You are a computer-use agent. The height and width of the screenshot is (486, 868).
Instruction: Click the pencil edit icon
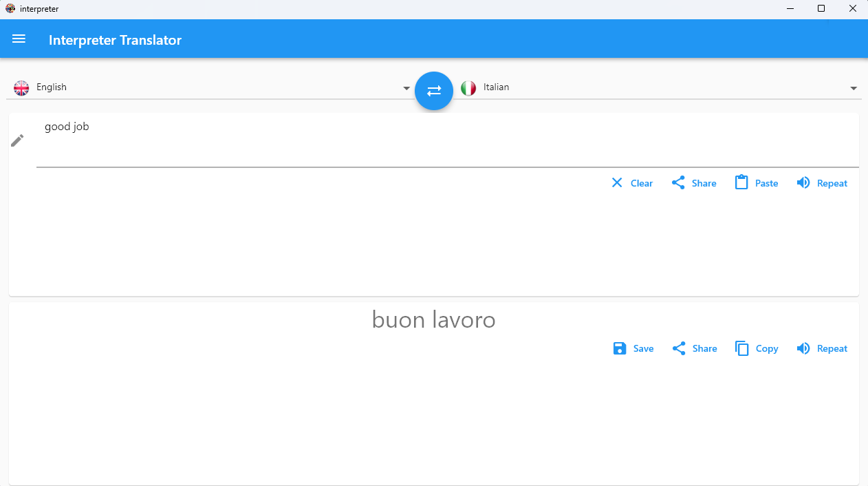[17, 140]
